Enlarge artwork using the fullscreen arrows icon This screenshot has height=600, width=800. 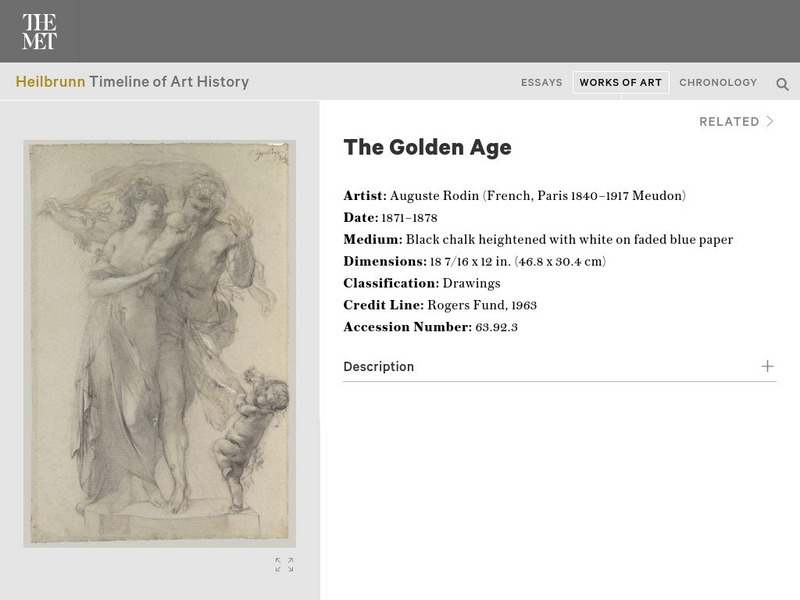point(284,565)
